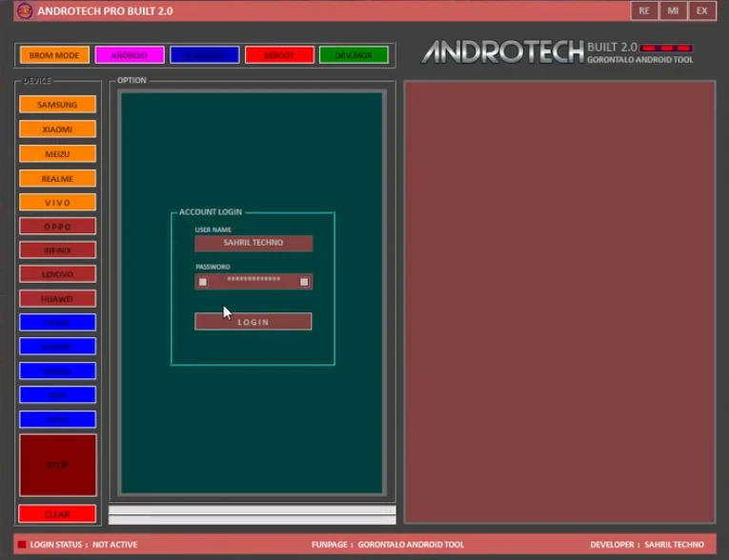The width and height of the screenshot is (729, 560).
Task: Click the red login status indicator square
Action: click(x=22, y=545)
